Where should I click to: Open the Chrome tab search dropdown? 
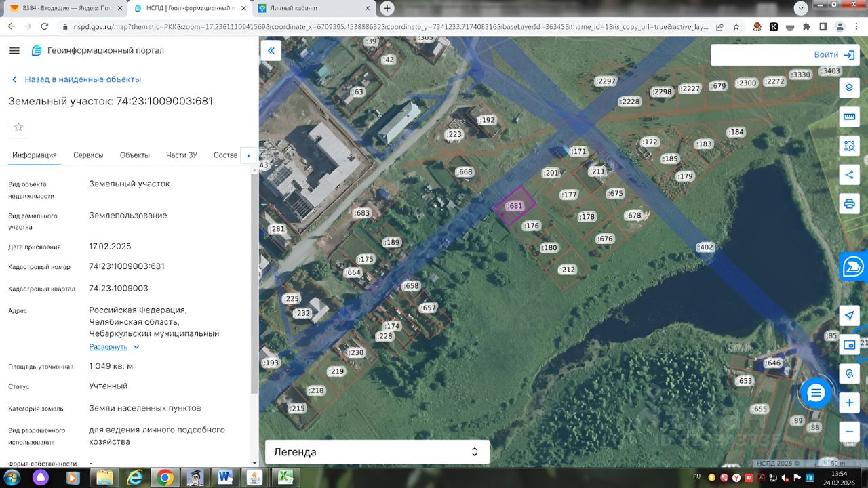pyautogui.click(x=801, y=8)
